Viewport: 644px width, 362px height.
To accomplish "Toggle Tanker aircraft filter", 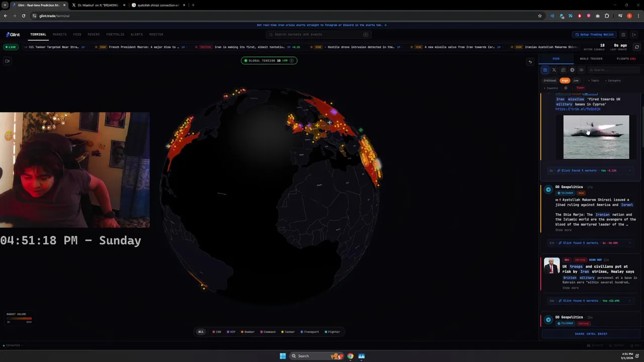I will tap(288, 332).
